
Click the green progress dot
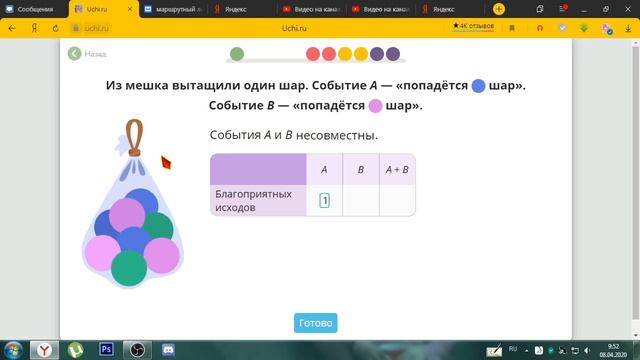point(237,54)
